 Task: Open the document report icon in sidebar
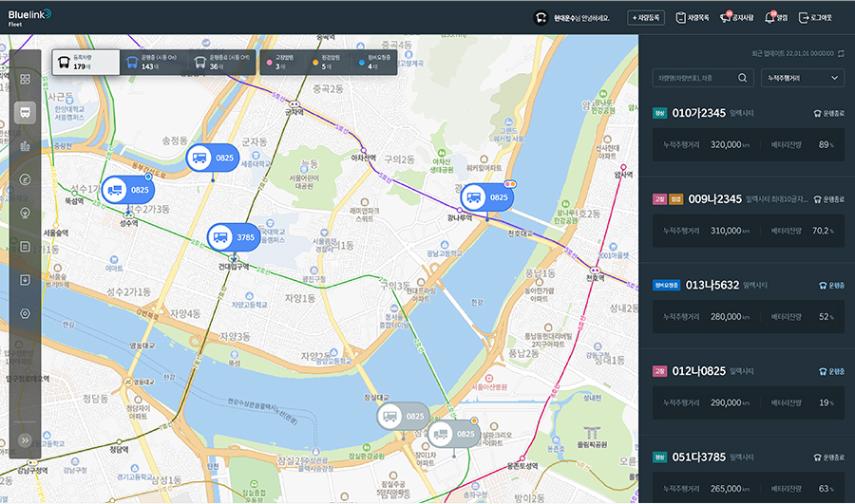point(26,247)
